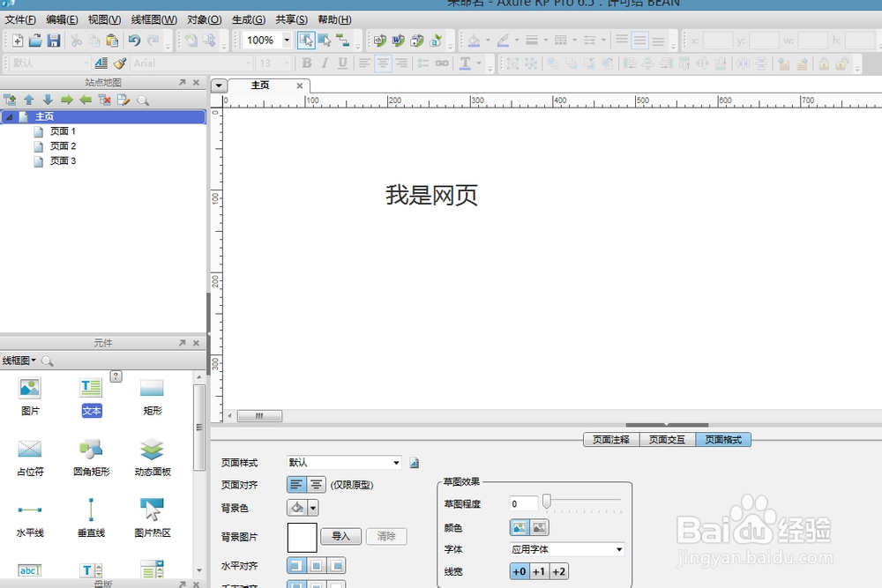Click the 导入 import button
The image size is (882, 588).
coord(340,536)
